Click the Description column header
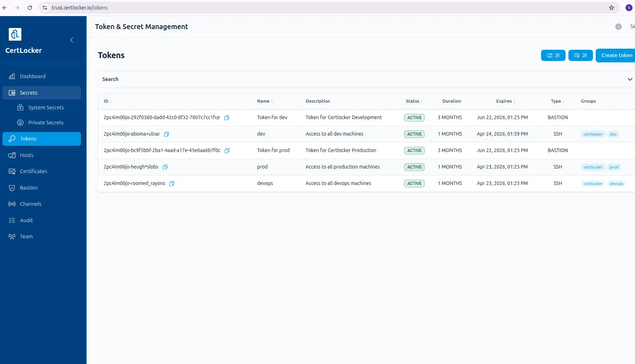The height and width of the screenshot is (364, 635). tap(318, 101)
